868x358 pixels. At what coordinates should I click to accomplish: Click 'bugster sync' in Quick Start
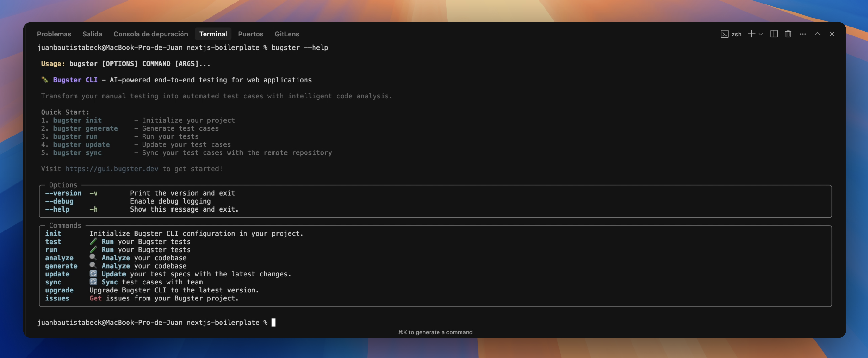77,152
